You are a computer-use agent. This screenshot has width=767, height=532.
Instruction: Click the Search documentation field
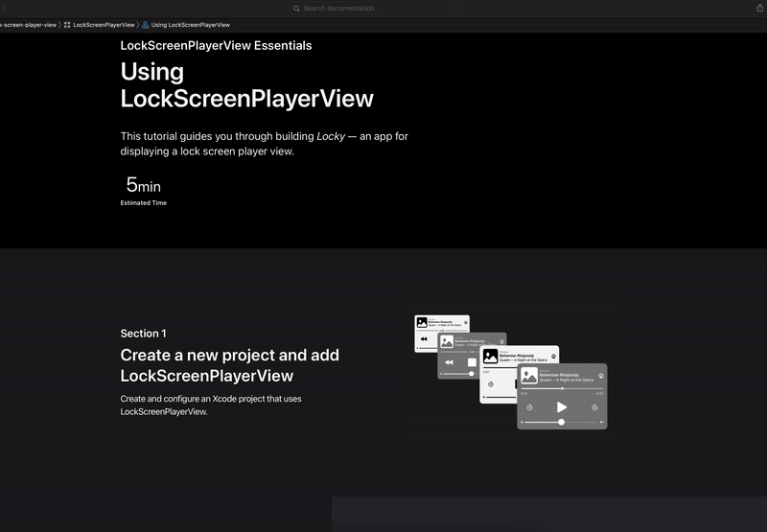(373, 9)
